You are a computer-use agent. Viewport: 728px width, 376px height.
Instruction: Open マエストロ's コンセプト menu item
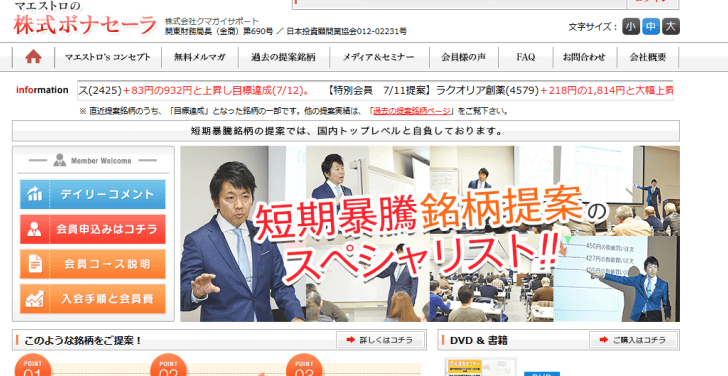pyautogui.click(x=108, y=57)
